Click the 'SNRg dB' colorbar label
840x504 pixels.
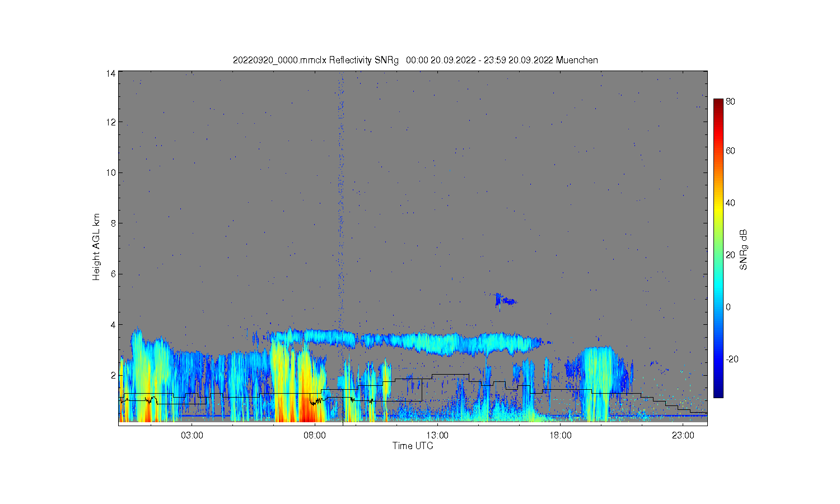744,250
